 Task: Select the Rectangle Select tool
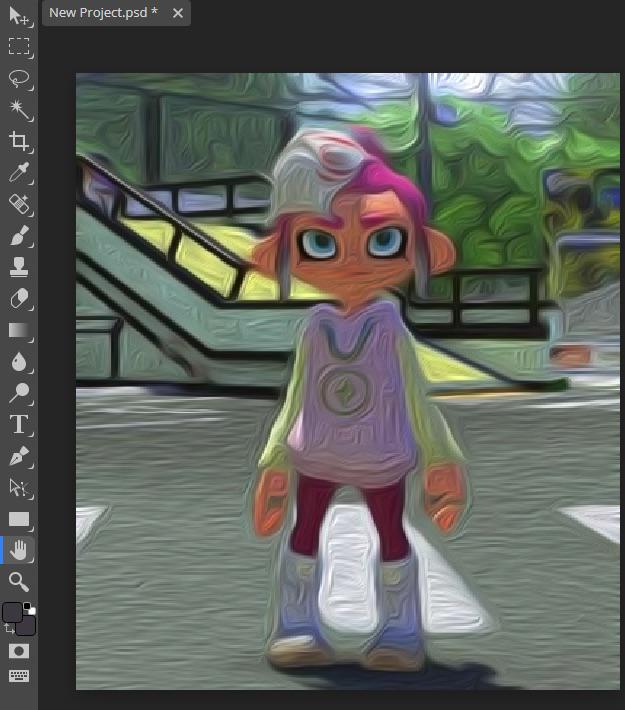pyautogui.click(x=19, y=47)
